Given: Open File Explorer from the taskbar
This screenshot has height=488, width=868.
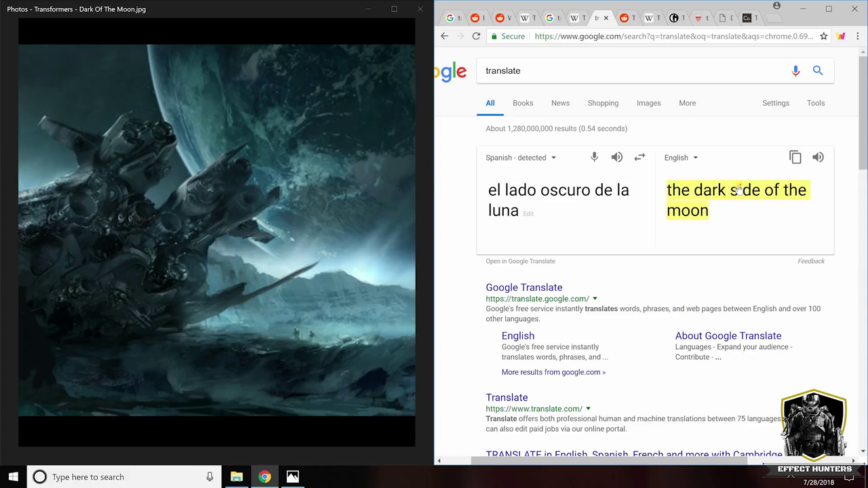Looking at the screenshot, I should coord(237,477).
